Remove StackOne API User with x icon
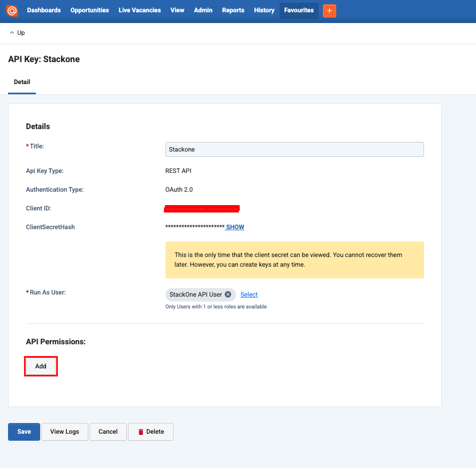Screen dimensions: 476x468 [228, 295]
